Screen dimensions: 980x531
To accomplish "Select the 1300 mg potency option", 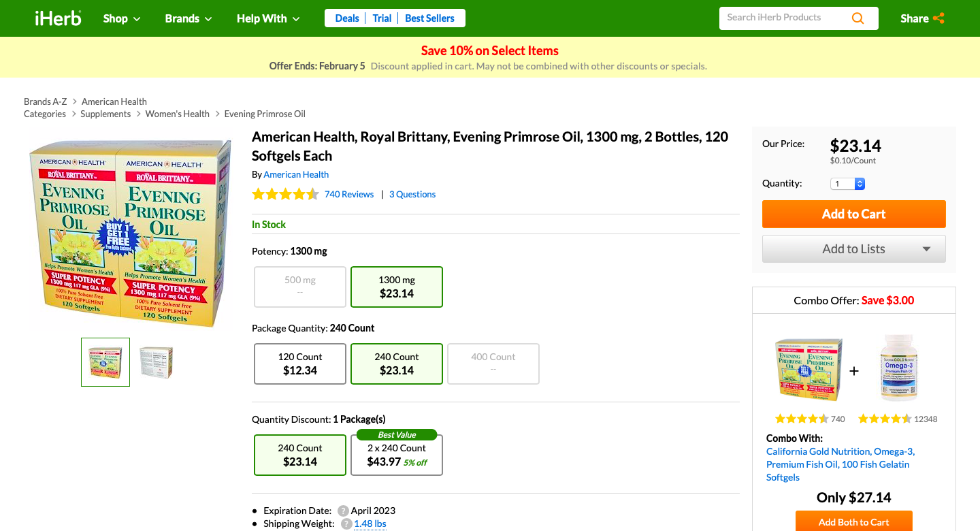I will [x=397, y=287].
